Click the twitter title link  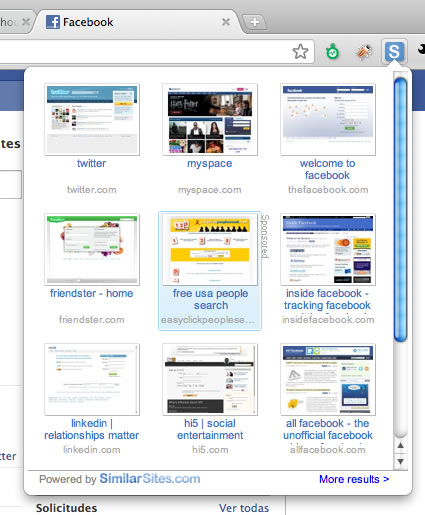[91, 163]
